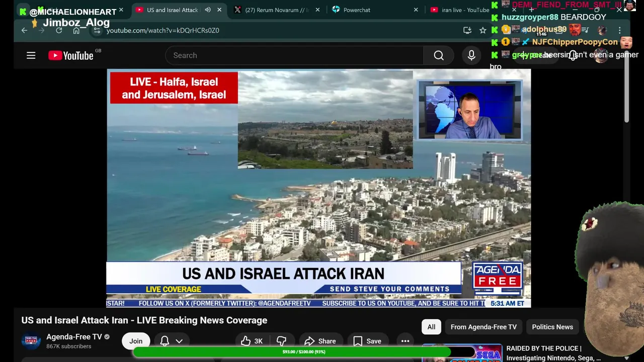Mute the tab via the speaker icon
Image resolution: width=644 pixels, height=362 pixels.
pyautogui.click(x=208, y=10)
